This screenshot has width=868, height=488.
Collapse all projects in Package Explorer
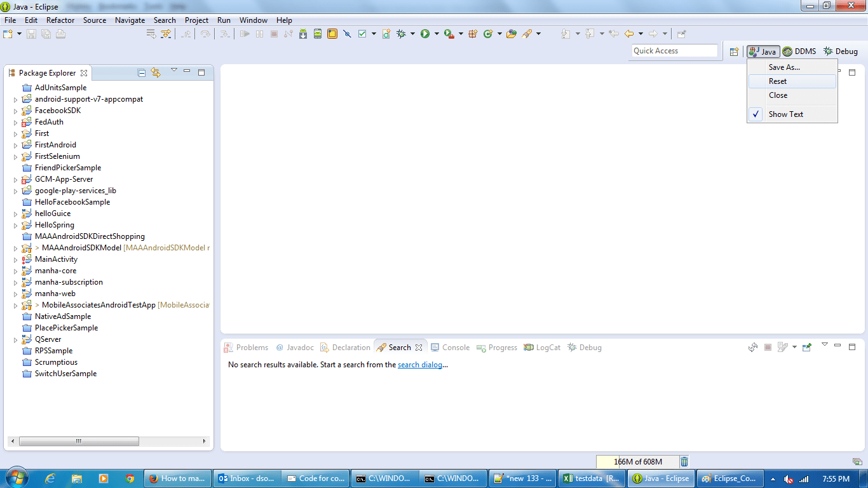coord(141,72)
